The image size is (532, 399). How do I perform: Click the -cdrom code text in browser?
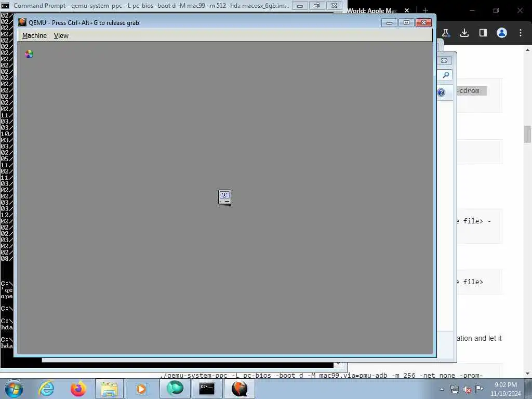[x=470, y=91]
